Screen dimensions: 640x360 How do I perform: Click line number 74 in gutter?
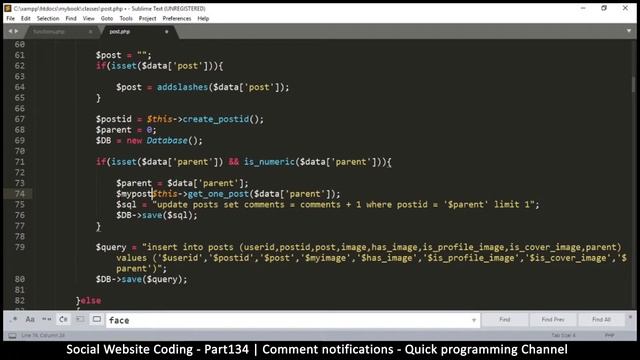[x=20, y=194]
